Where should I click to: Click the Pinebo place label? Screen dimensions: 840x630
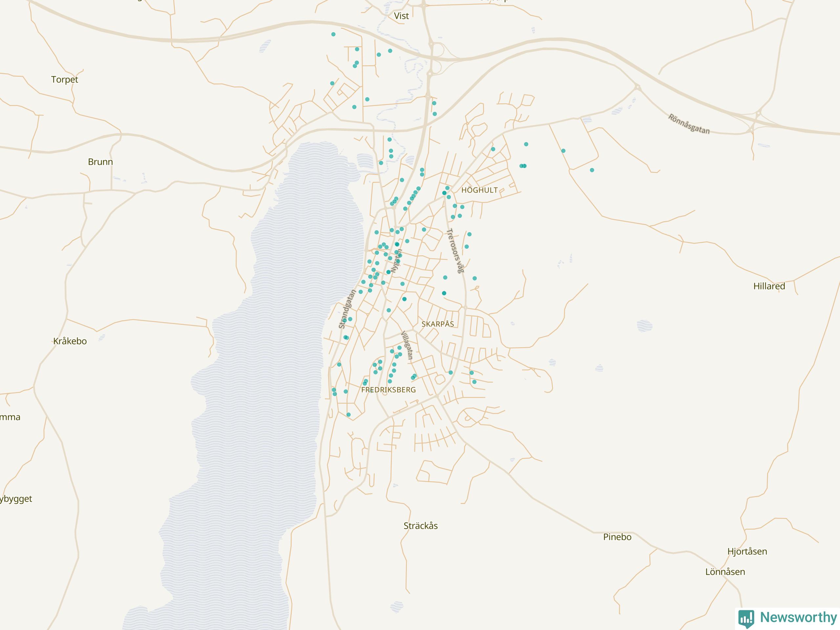617,536
